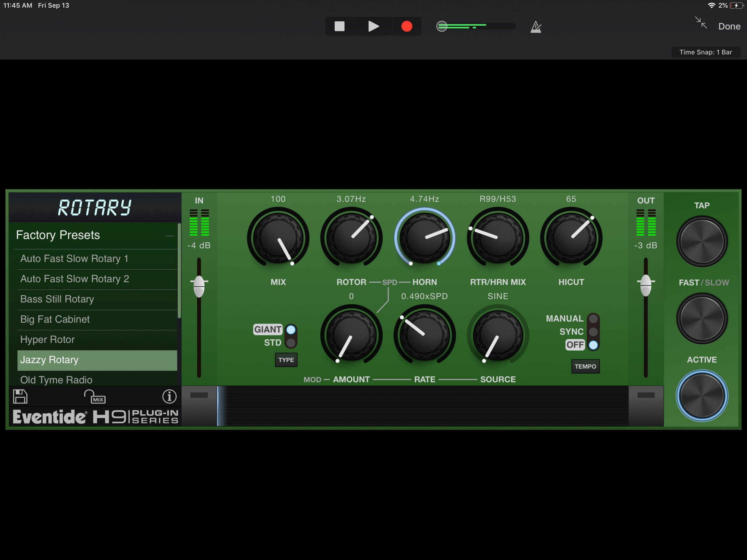This screenshot has width=747, height=560.
Task: Click the -3 dB output level readout
Action: (x=646, y=245)
